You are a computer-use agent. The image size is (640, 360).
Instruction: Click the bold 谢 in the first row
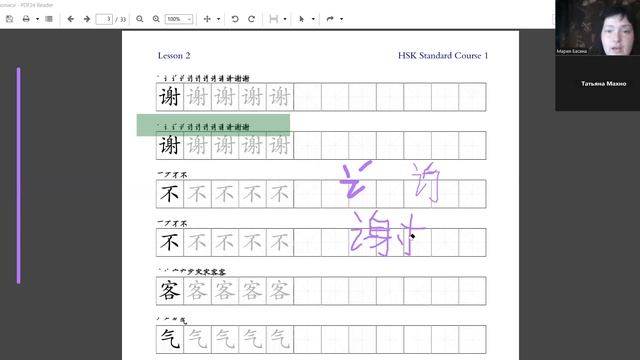(x=170, y=97)
